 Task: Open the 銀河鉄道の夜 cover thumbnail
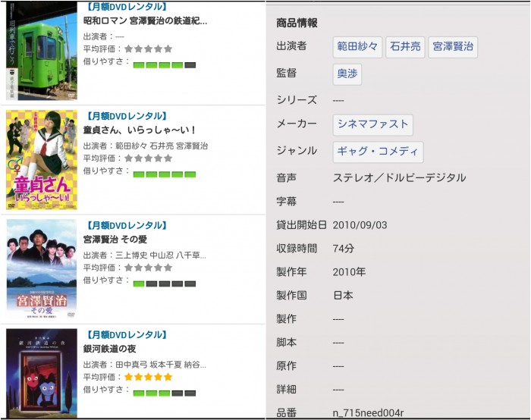pyautogui.click(x=42, y=373)
